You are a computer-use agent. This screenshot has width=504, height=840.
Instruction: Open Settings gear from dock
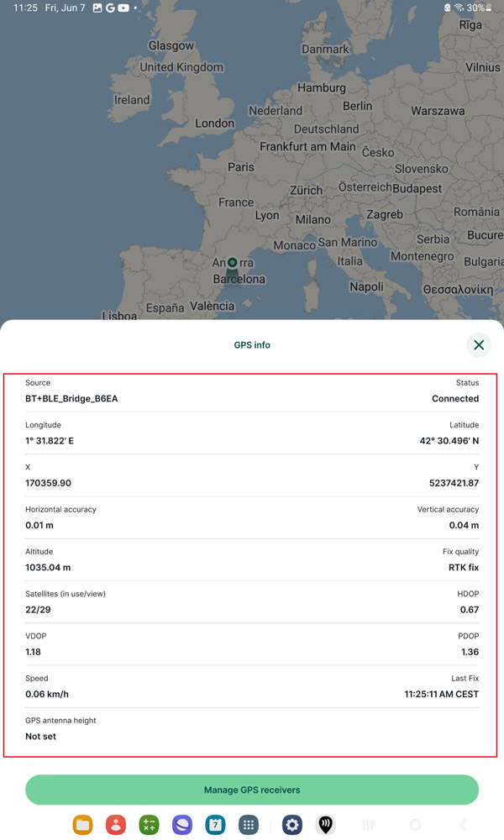pyautogui.click(x=291, y=825)
